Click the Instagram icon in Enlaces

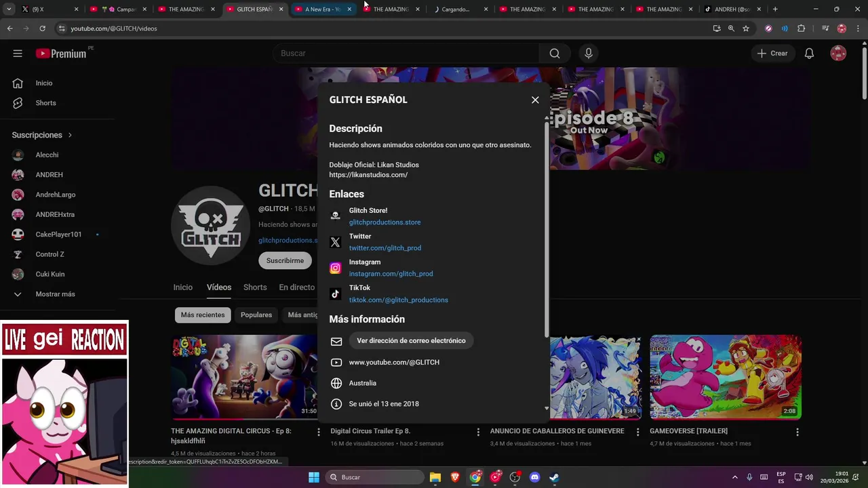tap(335, 268)
